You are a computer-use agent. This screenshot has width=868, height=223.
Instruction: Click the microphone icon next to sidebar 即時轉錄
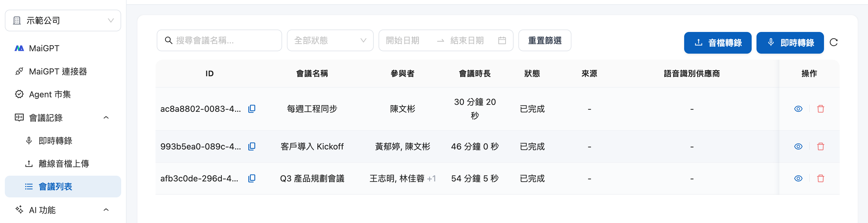29,141
